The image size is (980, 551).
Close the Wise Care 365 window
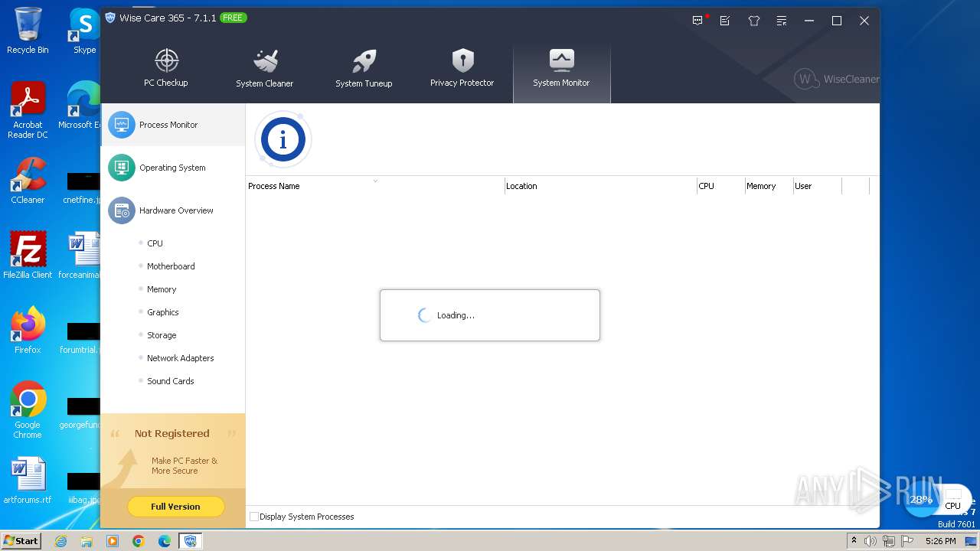click(x=864, y=21)
